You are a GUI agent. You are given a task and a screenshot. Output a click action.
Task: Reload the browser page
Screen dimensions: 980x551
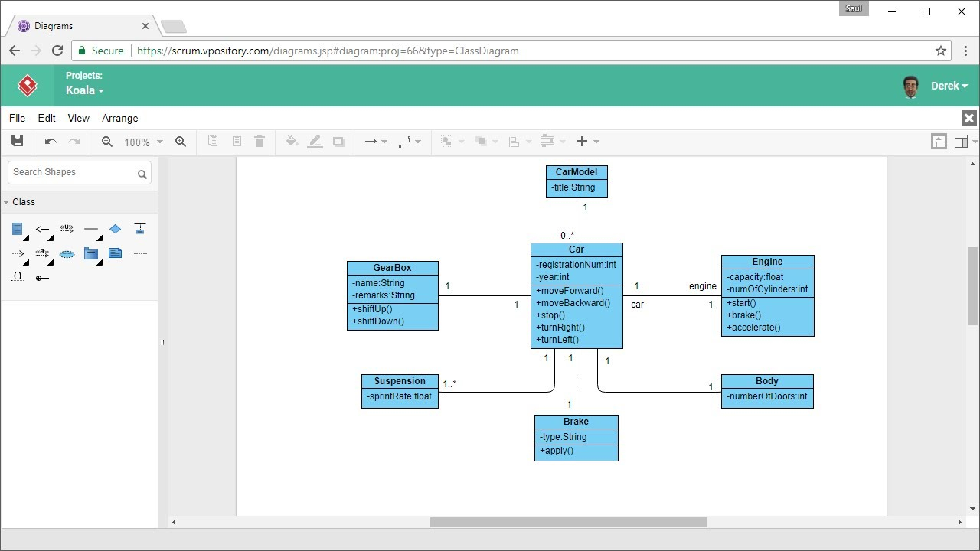click(x=57, y=51)
